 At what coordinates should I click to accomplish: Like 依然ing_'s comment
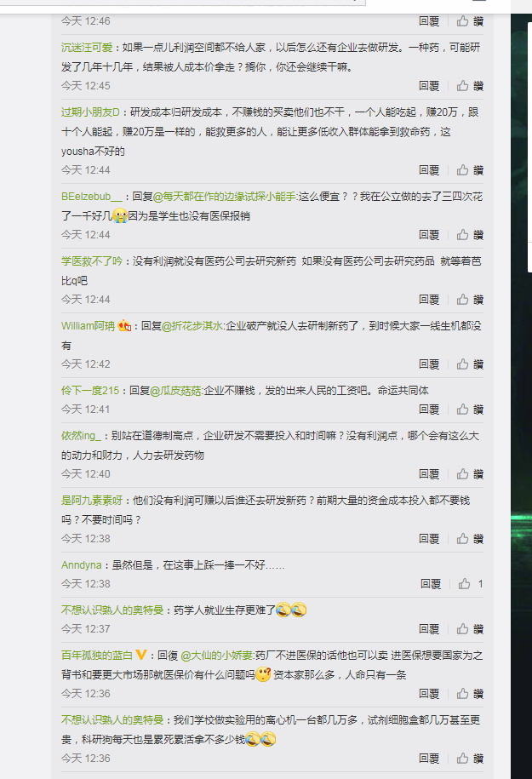(x=470, y=474)
